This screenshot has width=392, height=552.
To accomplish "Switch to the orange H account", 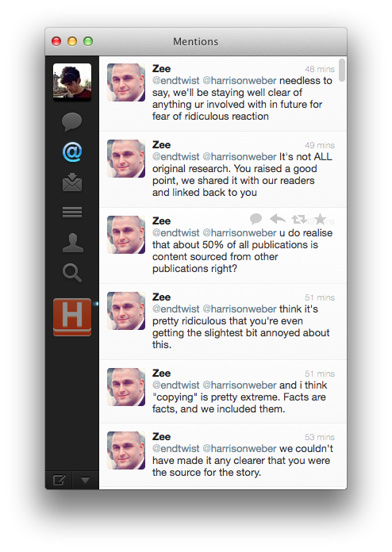I will [72, 317].
